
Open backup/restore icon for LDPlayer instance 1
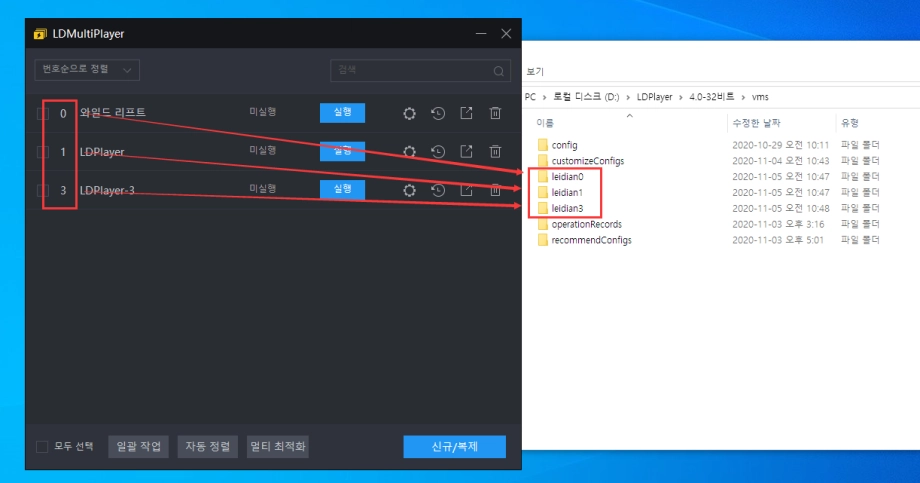[438, 151]
